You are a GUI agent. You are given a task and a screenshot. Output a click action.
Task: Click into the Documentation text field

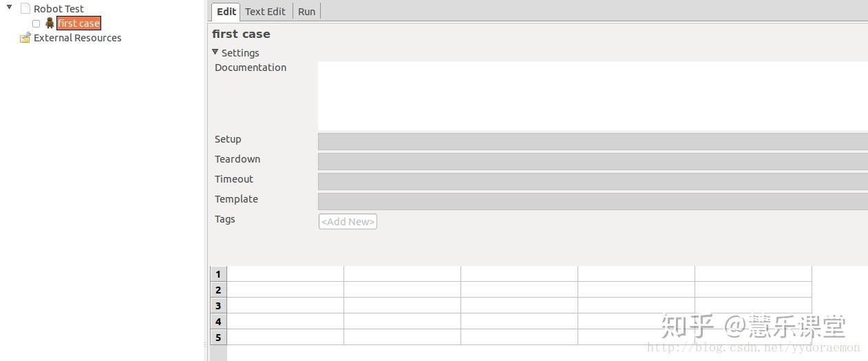[x=592, y=95]
